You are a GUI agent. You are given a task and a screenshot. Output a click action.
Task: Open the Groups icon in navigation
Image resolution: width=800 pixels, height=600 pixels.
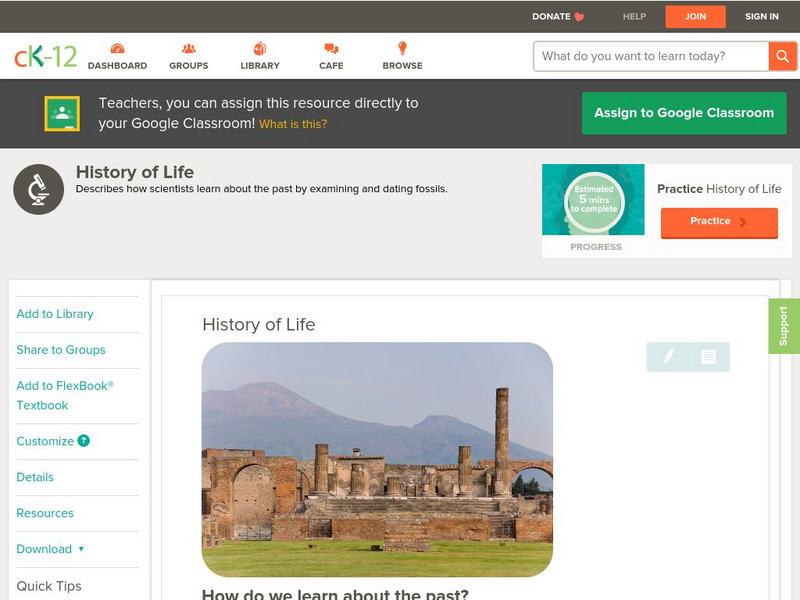[188, 49]
